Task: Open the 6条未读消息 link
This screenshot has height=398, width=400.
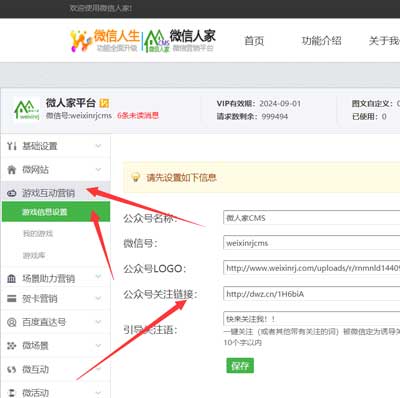Action: pos(138,116)
